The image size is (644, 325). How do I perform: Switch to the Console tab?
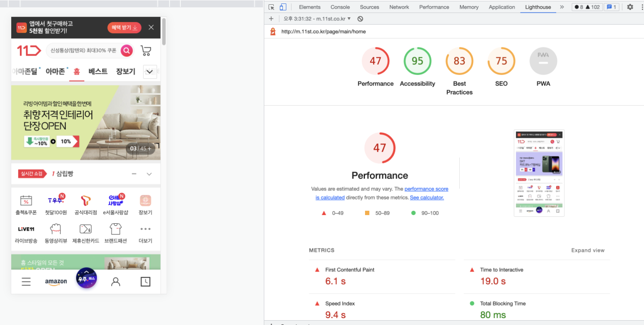coord(340,7)
